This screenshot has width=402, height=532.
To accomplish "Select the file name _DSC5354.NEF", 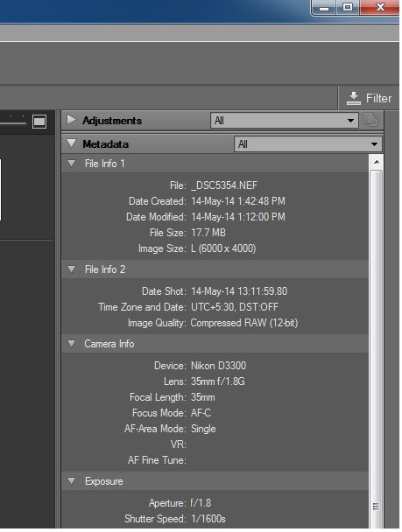I will pos(224,185).
